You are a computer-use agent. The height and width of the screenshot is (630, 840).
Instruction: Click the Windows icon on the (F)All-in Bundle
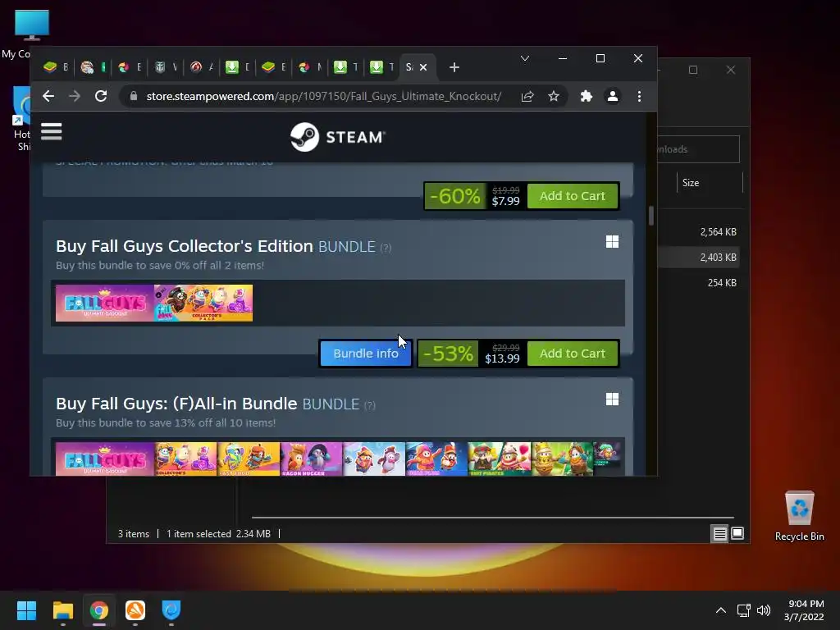point(612,399)
